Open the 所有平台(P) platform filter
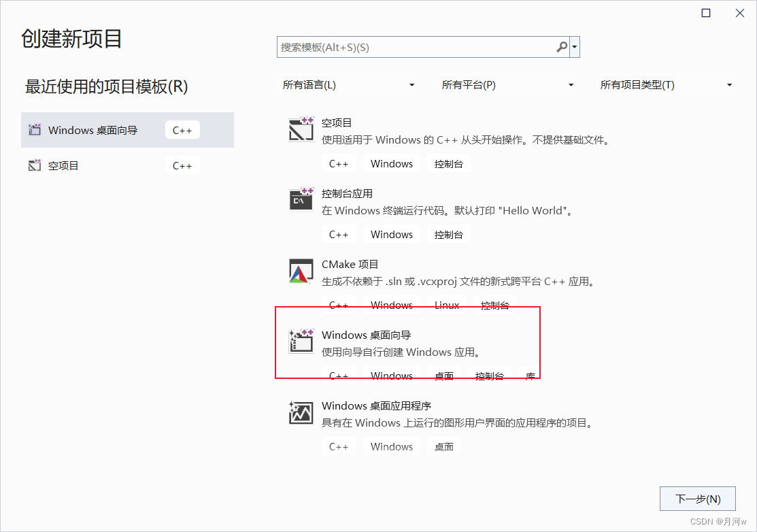Screen dimensions: 757x532 tap(507, 85)
